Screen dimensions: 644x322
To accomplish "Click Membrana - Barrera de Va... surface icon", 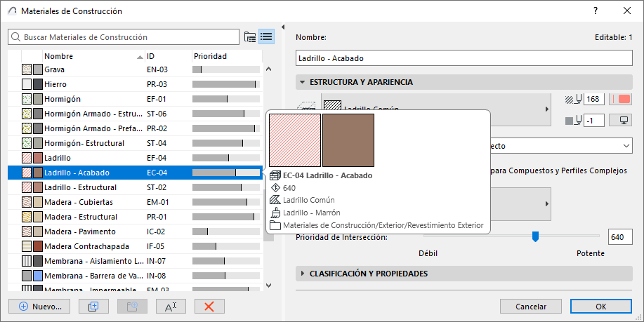I will click(x=38, y=276).
